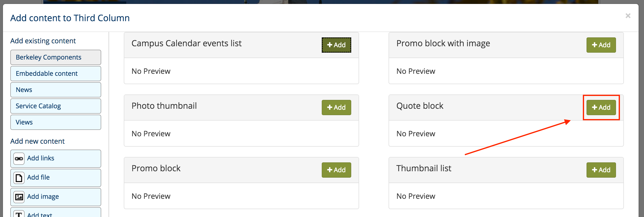Select the Berkeley Components category
This screenshot has height=217, width=644.
[56, 57]
